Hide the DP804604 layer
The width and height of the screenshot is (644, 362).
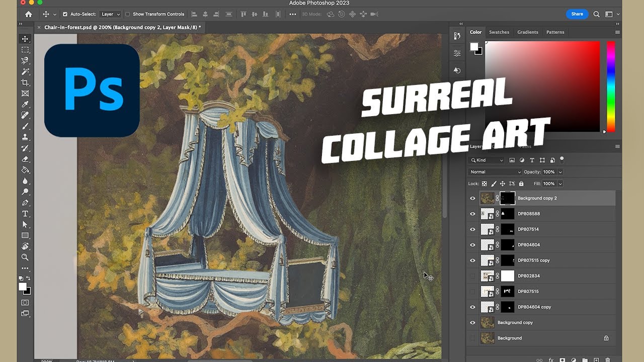pyautogui.click(x=472, y=245)
